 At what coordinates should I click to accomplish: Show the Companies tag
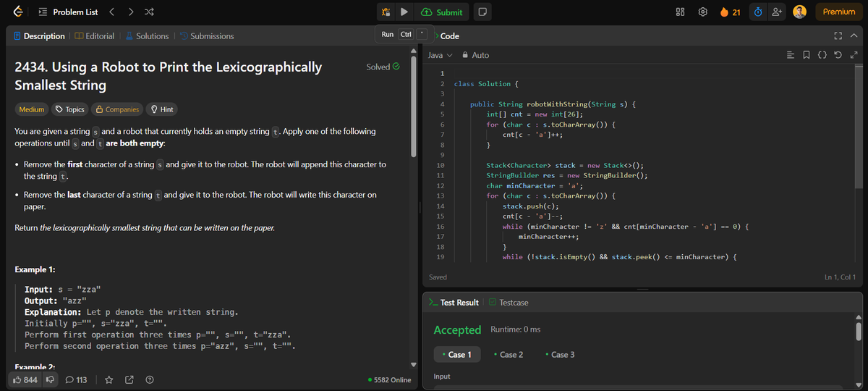click(117, 109)
